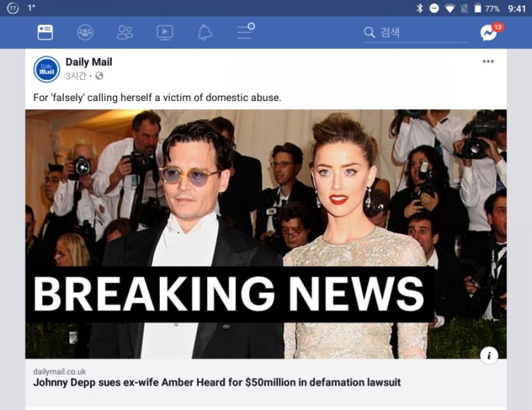The width and height of the screenshot is (532, 410).
Task: Tap the Bluetooth status icon
Action: pos(420,8)
